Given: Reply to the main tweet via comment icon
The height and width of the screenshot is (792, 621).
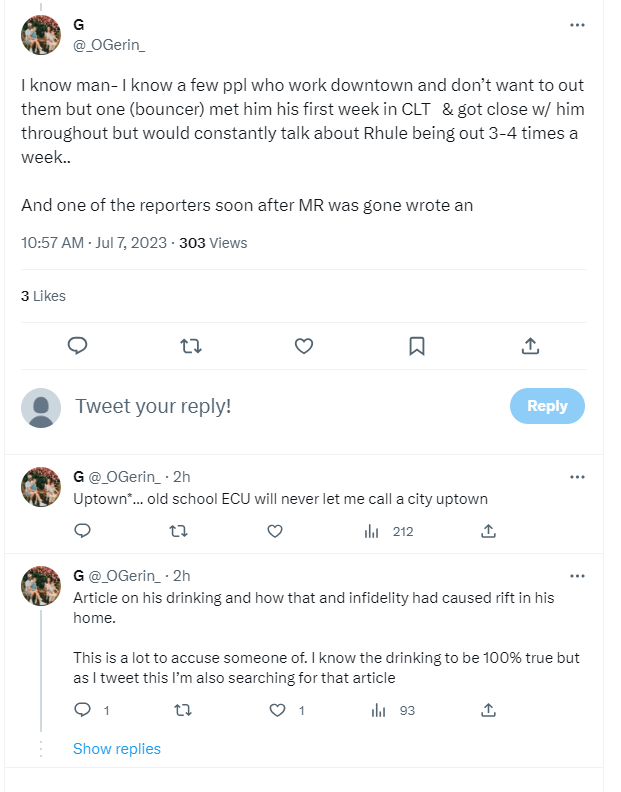Looking at the screenshot, I should (78, 345).
